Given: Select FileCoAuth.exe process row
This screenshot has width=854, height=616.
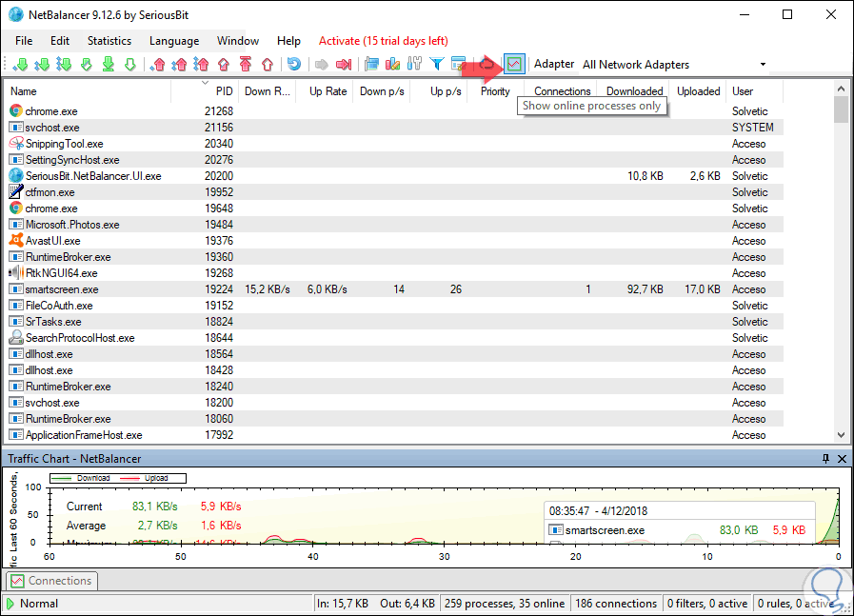Looking at the screenshot, I should [395, 306].
